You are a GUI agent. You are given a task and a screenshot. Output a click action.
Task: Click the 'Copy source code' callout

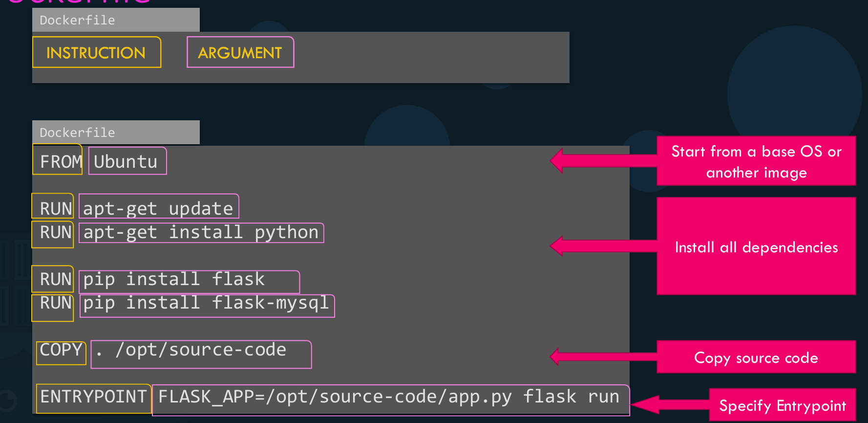[756, 357]
